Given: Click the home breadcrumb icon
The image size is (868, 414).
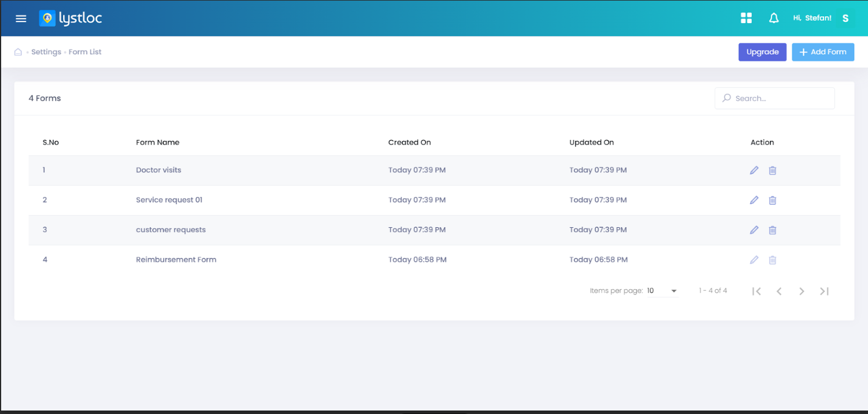Looking at the screenshot, I should tap(18, 52).
